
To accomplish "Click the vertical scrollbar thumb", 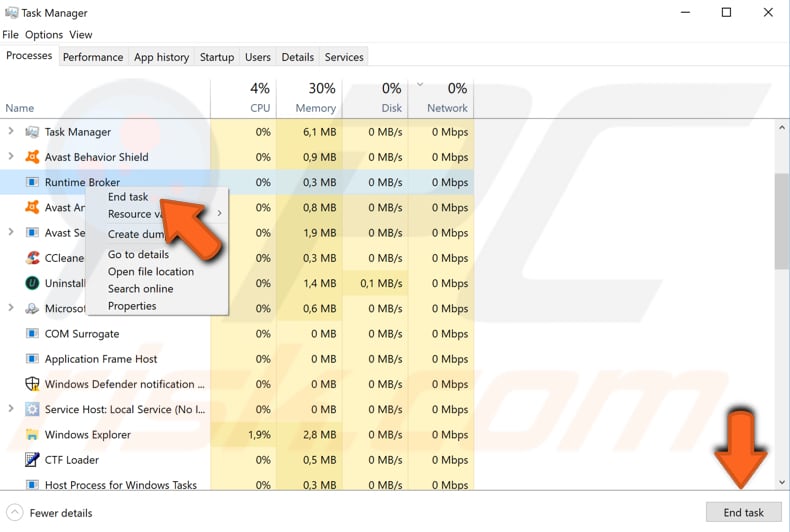I will [x=782, y=222].
